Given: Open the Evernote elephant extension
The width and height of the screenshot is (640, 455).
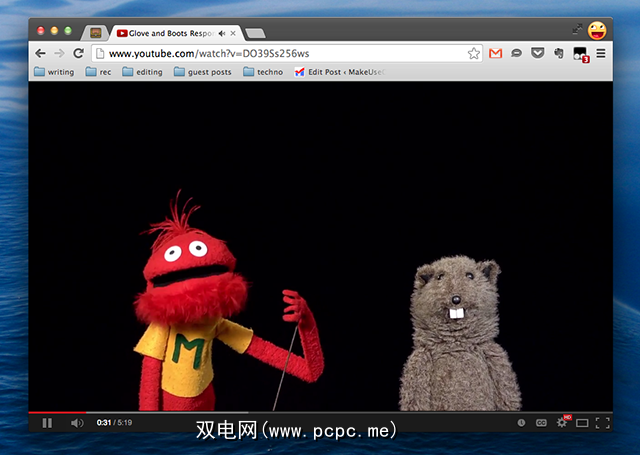Looking at the screenshot, I should 558,53.
